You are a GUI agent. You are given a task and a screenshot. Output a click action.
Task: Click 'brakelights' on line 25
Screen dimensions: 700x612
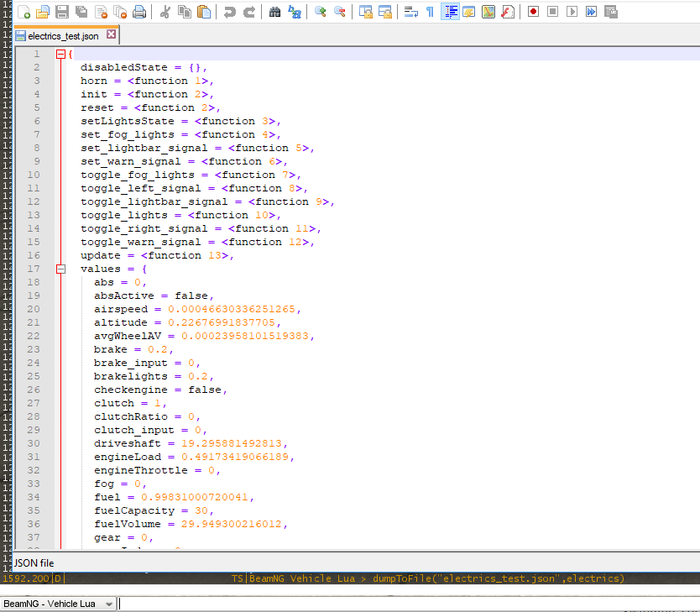[130, 376]
